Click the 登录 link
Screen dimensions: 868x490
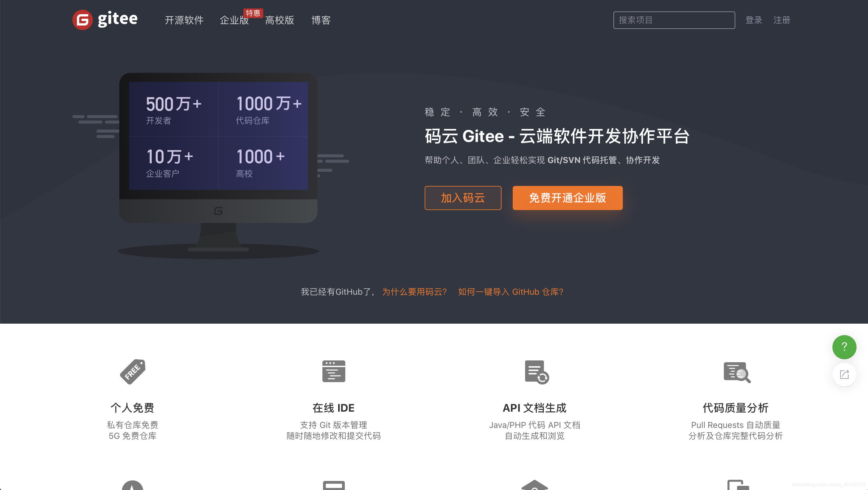coord(754,20)
